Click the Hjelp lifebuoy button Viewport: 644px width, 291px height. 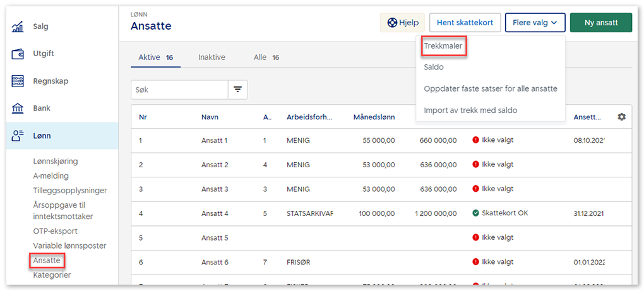[402, 23]
